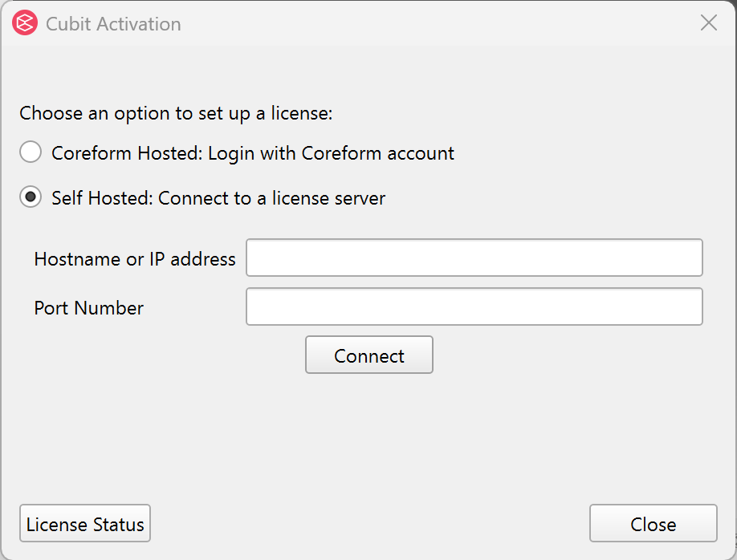
Task: Click the 'Choose an option to set up a license:' text
Action: (x=176, y=114)
